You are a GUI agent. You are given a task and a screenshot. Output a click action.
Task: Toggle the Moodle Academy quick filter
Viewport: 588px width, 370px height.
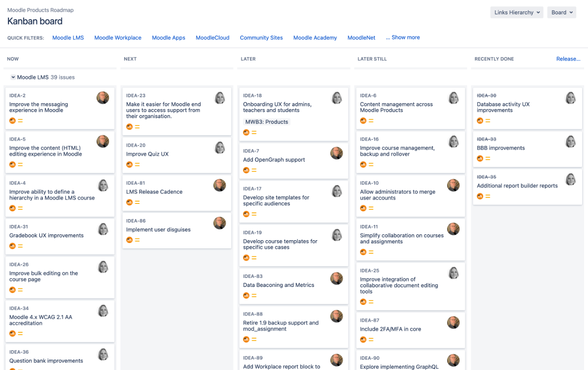(x=315, y=38)
